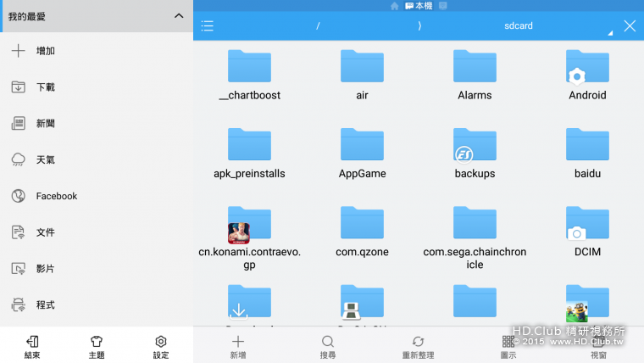Switch to the network tab icon

click(x=442, y=6)
